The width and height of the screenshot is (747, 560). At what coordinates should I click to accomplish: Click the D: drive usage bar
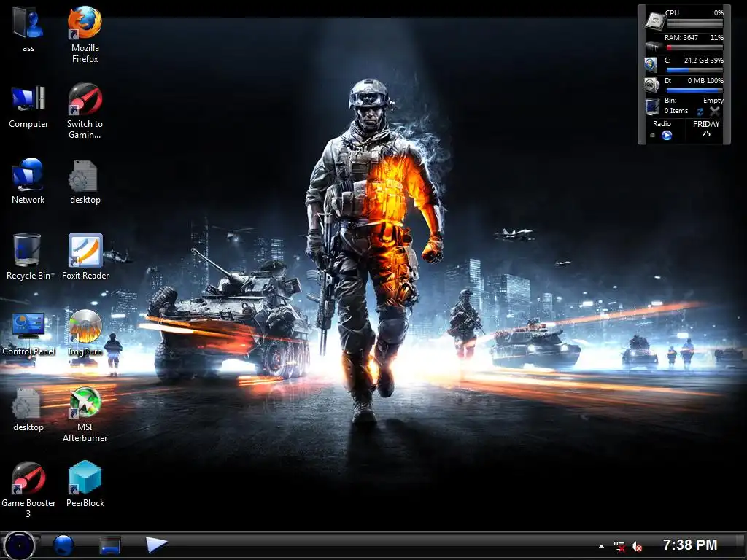[x=694, y=90]
